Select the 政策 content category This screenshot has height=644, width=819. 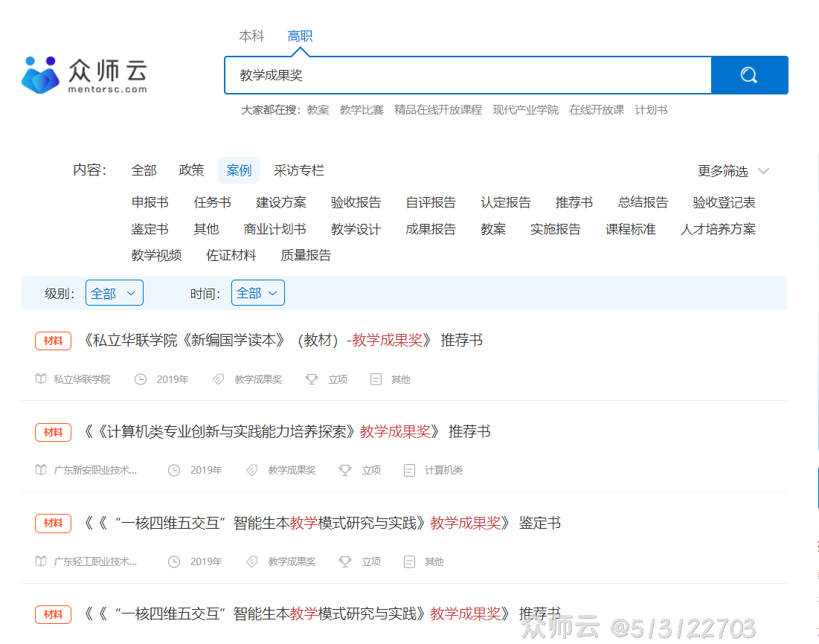pos(191,170)
